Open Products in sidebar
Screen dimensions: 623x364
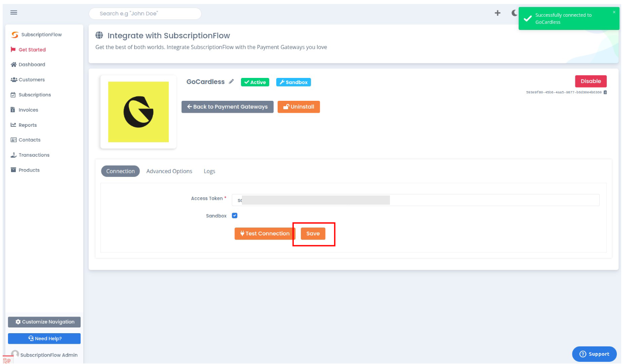[29, 170]
